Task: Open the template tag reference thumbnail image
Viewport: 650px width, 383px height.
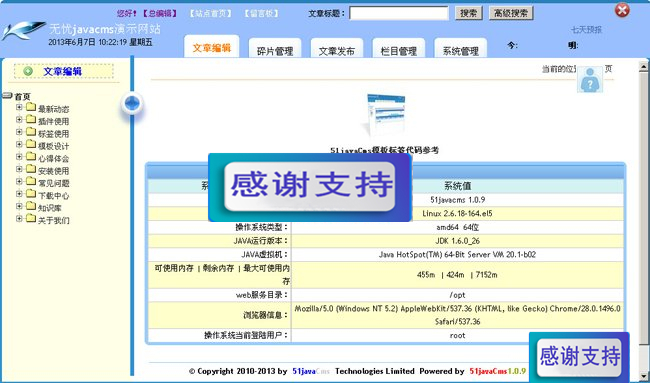Action: pyautogui.click(x=386, y=116)
